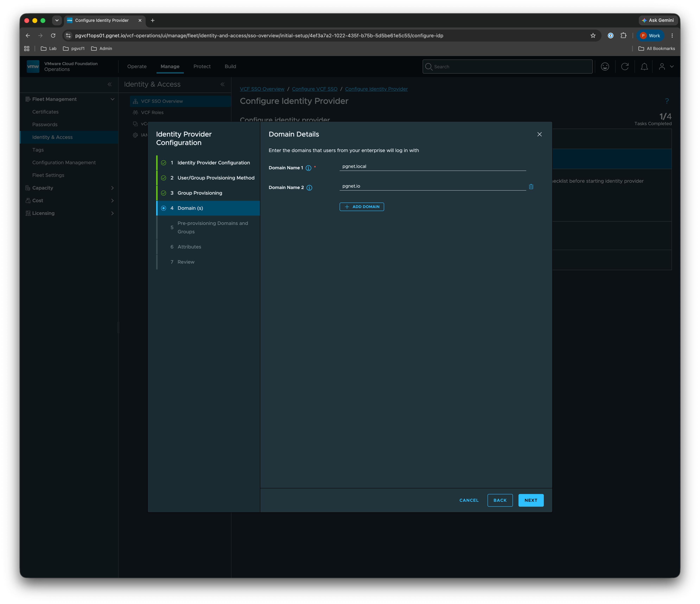Click NEXT in the wizard
700x604 pixels.
(x=531, y=500)
